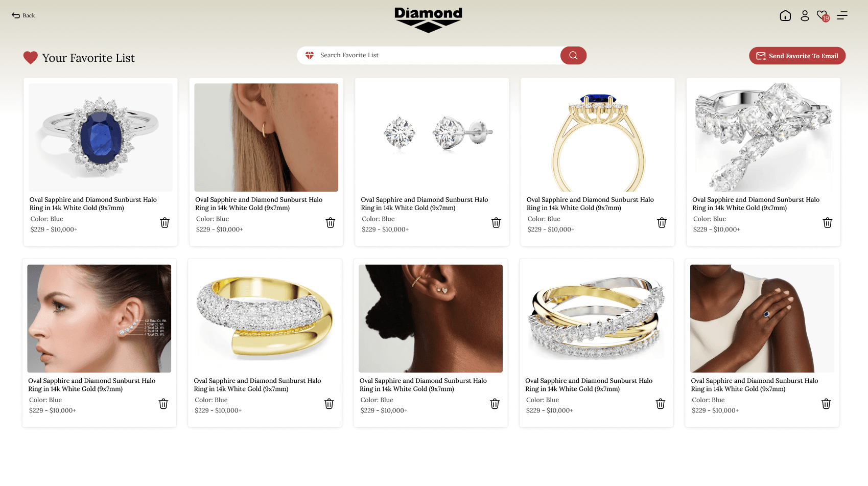
Task: Open favorites heart icon with 19 badge
Action: point(823,16)
